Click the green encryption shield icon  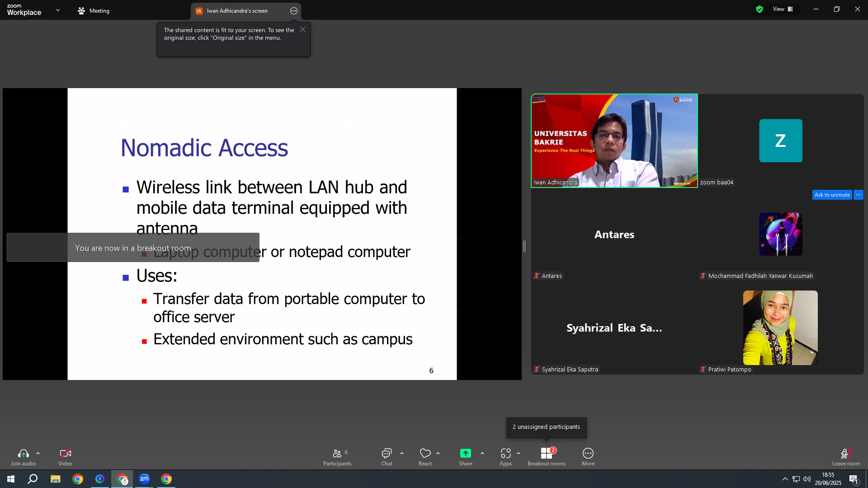tap(759, 9)
